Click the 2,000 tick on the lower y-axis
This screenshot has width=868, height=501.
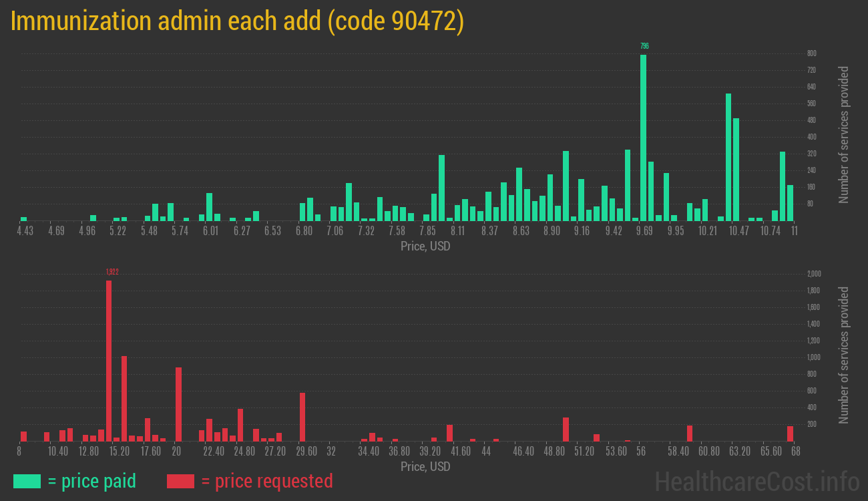click(814, 274)
